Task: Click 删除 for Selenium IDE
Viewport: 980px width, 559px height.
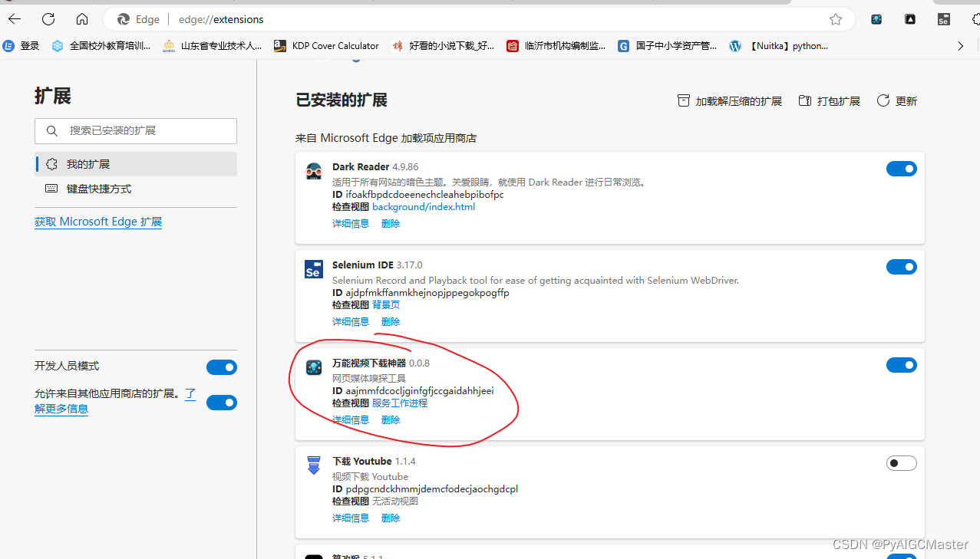Action: pyautogui.click(x=391, y=322)
